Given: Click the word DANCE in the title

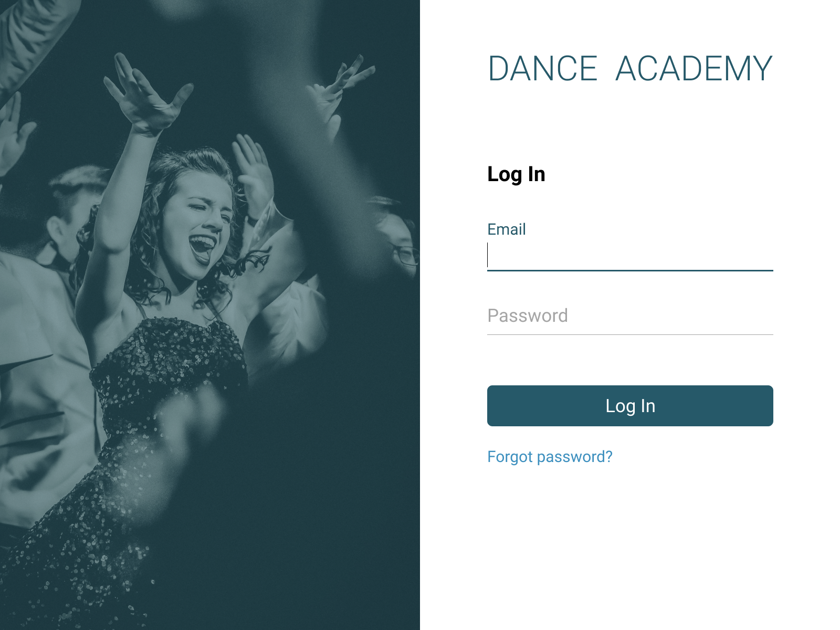Looking at the screenshot, I should coord(543,69).
